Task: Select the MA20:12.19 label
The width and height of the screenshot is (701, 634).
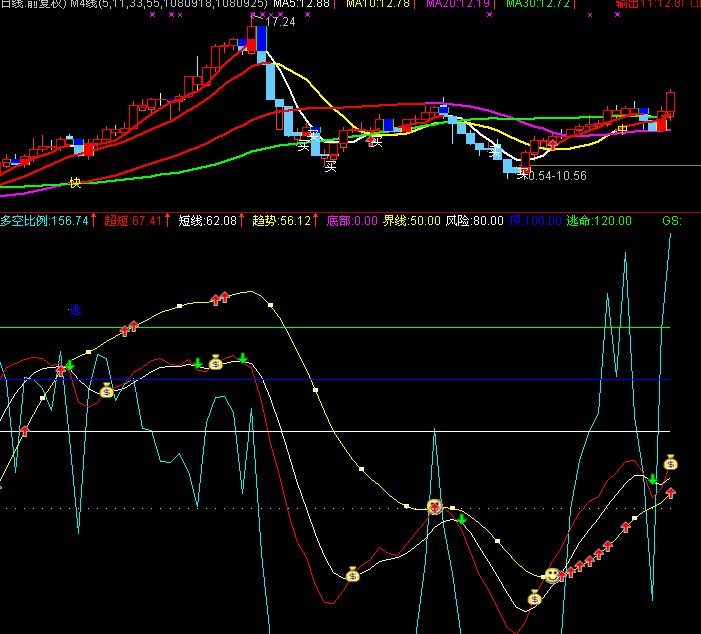Action: (x=457, y=5)
